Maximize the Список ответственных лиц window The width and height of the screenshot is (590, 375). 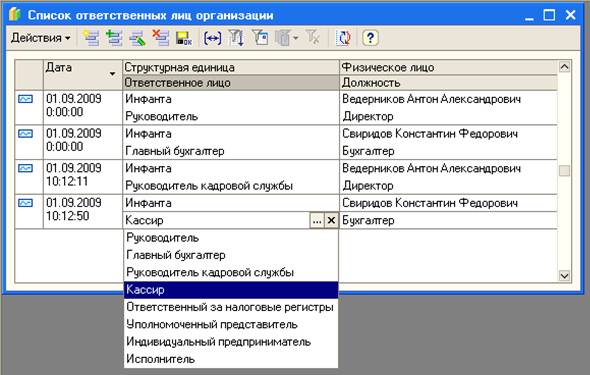coord(549,15)
